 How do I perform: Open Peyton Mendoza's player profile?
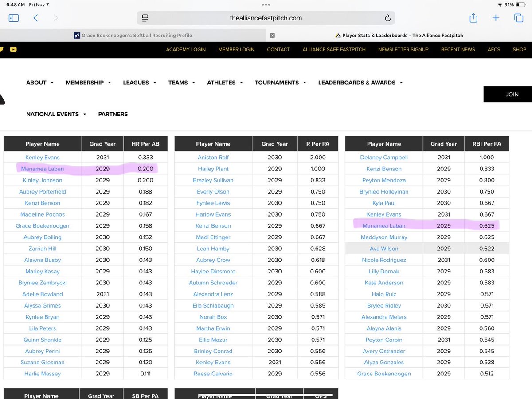[x=384, y=180]
